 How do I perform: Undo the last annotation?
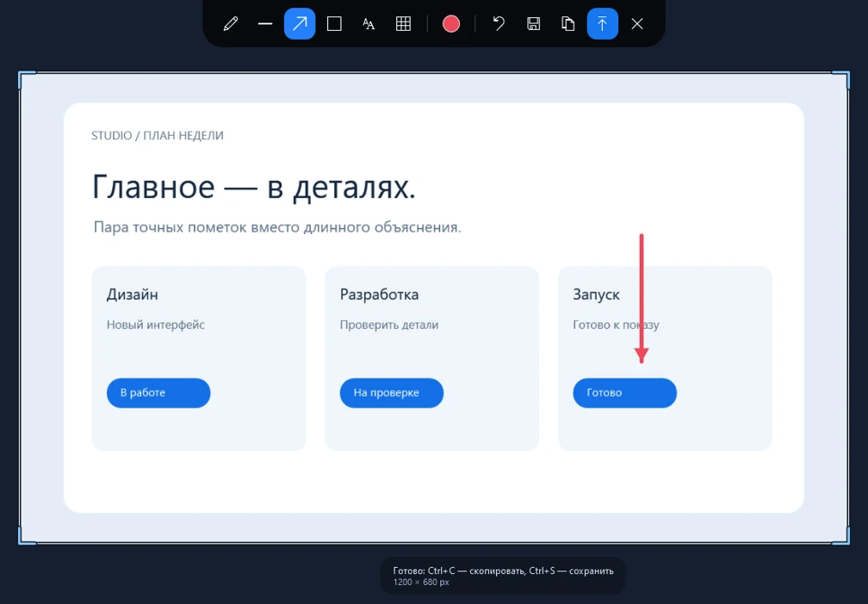tap(499, 24)
